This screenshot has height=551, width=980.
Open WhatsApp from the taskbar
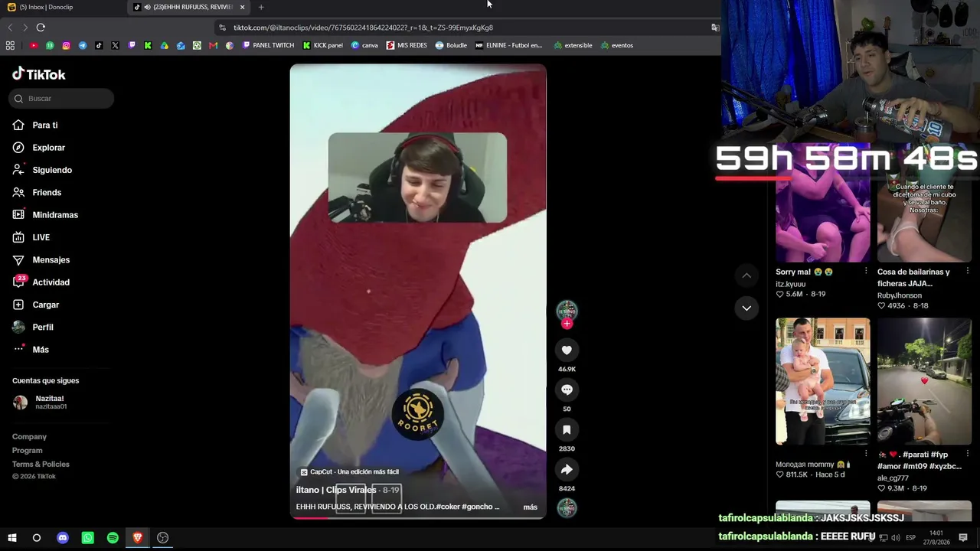pyautogui.click(x=88, y=538)
